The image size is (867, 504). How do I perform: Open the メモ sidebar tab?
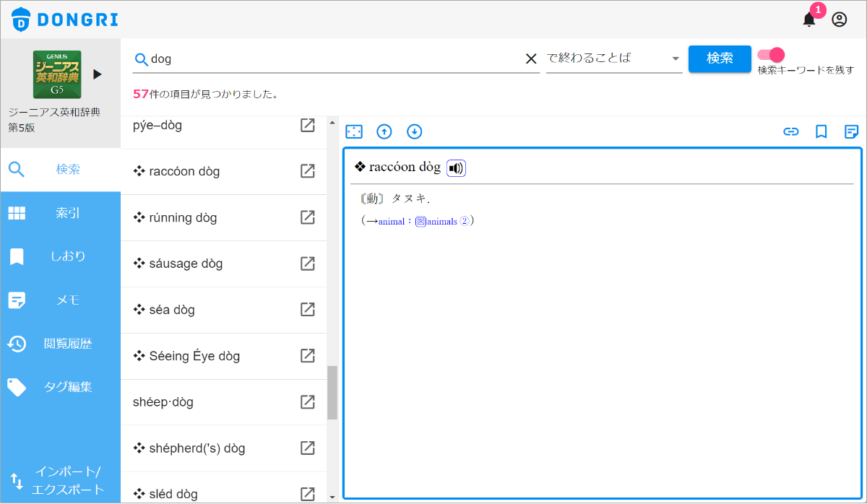pyautogui.click(x=61, y=300)
